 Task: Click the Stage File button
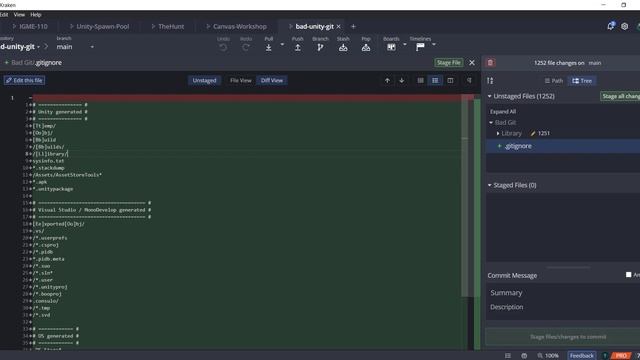tap(449, 62)
